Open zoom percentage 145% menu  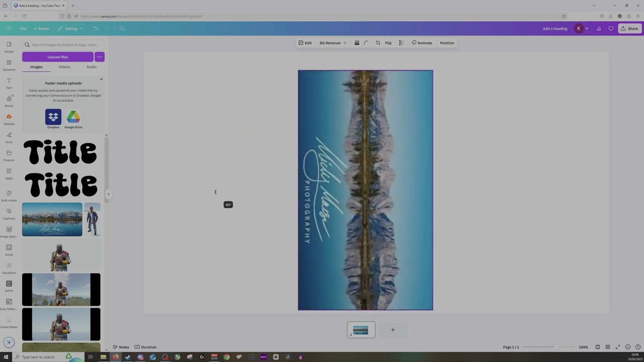point(583,347)
